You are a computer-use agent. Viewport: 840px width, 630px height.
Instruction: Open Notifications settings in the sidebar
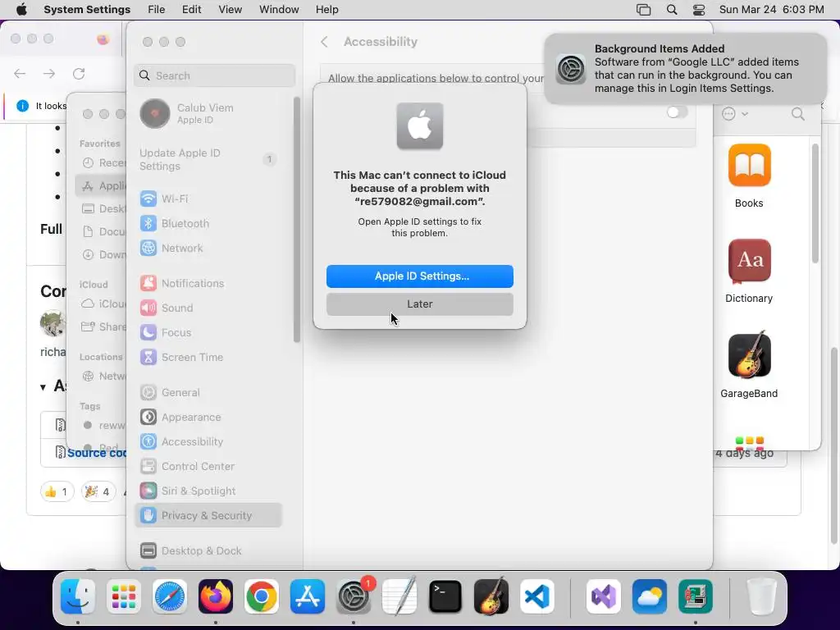click(x=208, y=283)
